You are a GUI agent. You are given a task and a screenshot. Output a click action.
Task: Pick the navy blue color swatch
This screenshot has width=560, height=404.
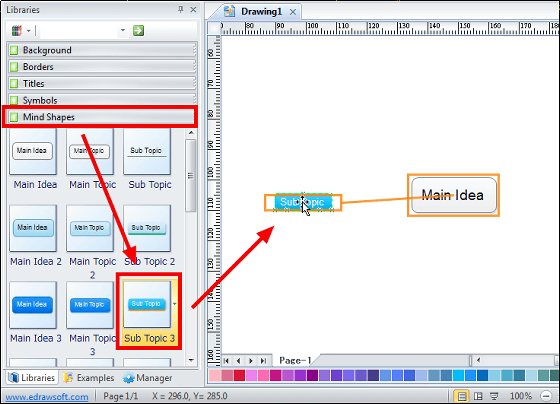(373, 375)
